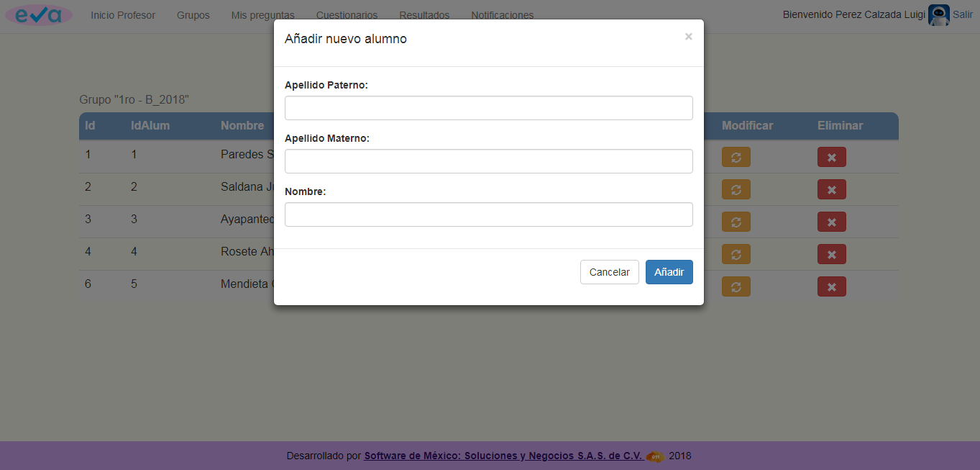Delete the Mendieta student record
980x470 pixels.
(831, 286)
